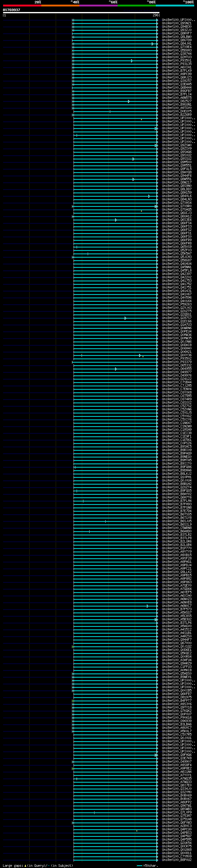Click the query end position 296 label
The height and width of the screenshot is (868, 197).
155,15
